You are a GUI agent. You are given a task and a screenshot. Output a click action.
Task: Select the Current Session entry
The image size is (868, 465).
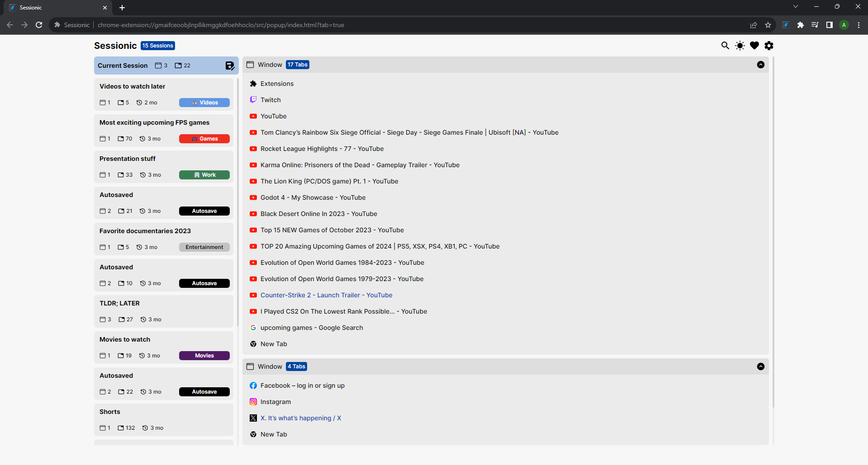tap(166, 66)
